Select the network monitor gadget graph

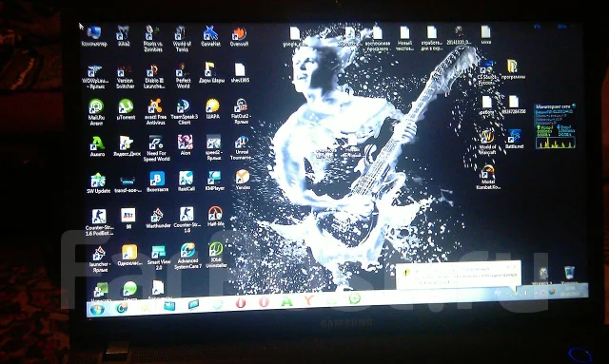click(556, 143)
